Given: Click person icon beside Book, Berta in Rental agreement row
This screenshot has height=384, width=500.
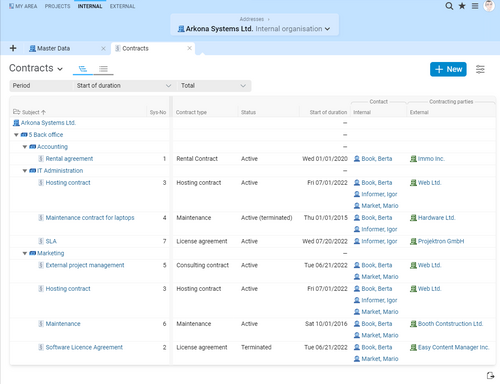Looking at the screenshot, I should click(357, 159).
